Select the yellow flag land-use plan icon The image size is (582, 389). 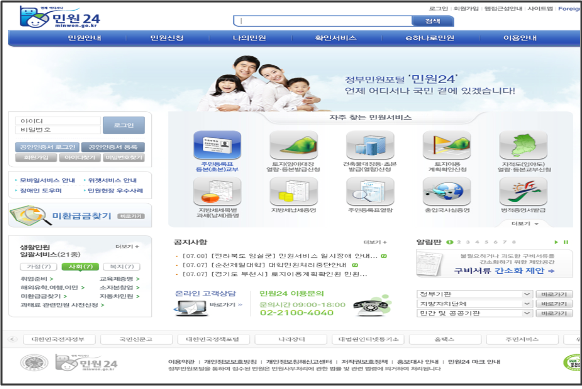447,145
